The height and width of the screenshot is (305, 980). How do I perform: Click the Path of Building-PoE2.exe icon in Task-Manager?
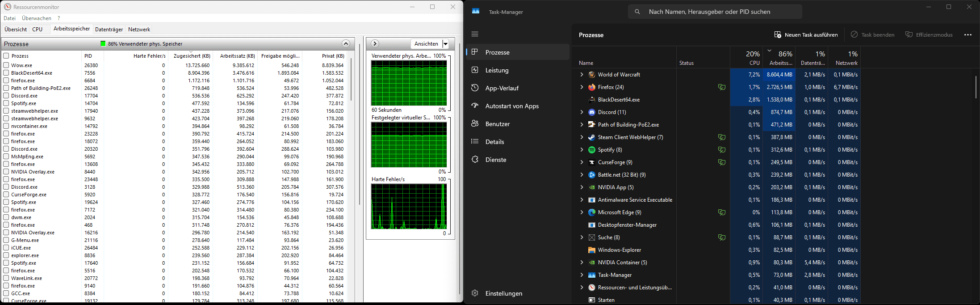592,125
